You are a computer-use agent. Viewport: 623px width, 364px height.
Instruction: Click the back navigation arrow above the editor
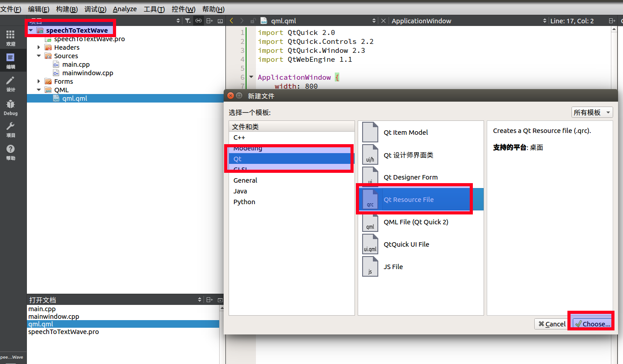[231, 21]
